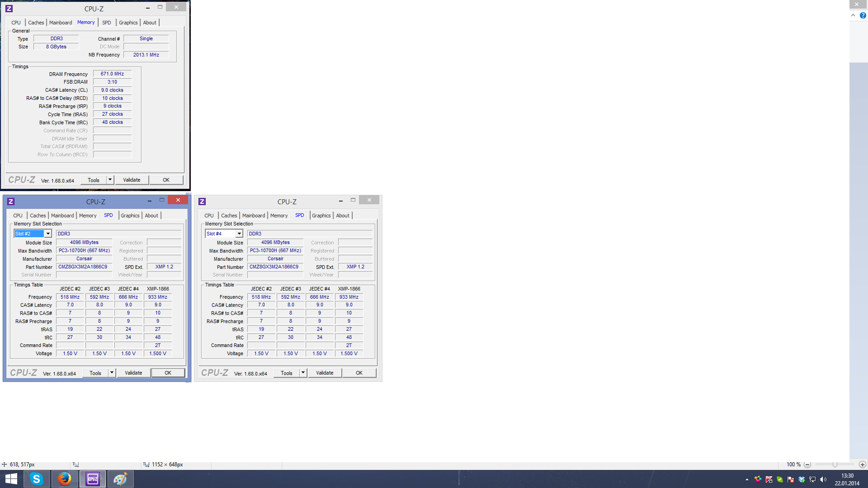
Task: Click Validate button in Memory window
Action: pos(132,180)
